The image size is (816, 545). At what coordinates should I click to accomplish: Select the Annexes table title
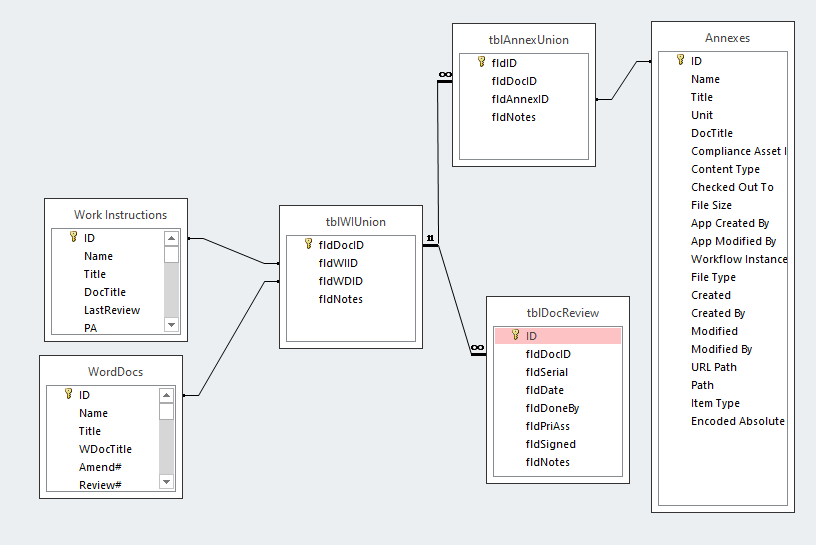coord(727,38)
